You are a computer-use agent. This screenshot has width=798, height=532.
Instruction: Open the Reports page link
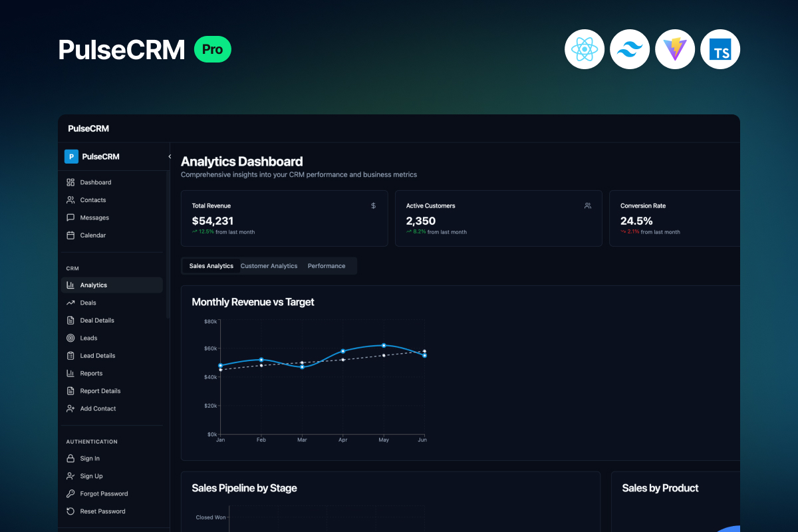(x=112, y=374)
